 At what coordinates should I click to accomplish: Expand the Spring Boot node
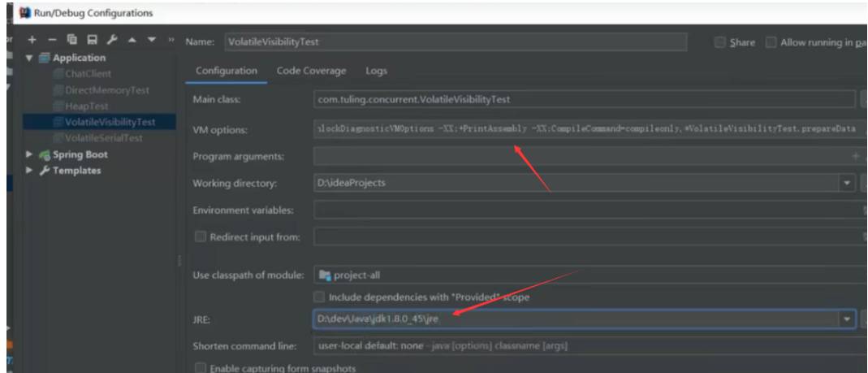pyautogui.click(x=29, y=154)
